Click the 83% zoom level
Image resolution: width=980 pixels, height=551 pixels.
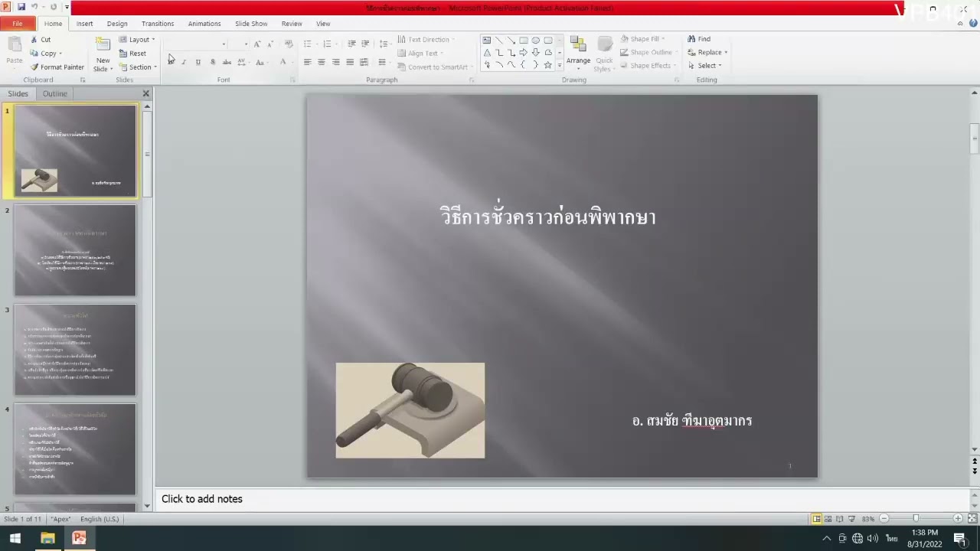point(868,519)
